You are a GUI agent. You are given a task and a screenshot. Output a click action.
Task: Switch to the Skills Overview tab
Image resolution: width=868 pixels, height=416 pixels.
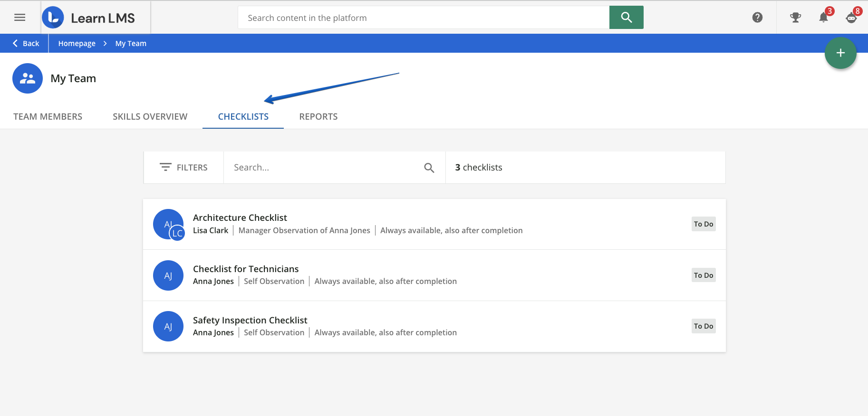click(150, 116)
